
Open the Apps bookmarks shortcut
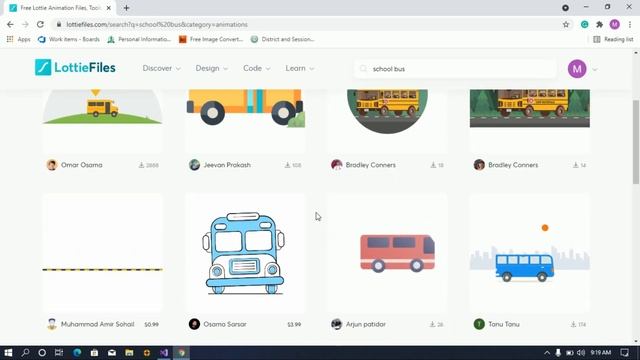(x=19, y=39)
